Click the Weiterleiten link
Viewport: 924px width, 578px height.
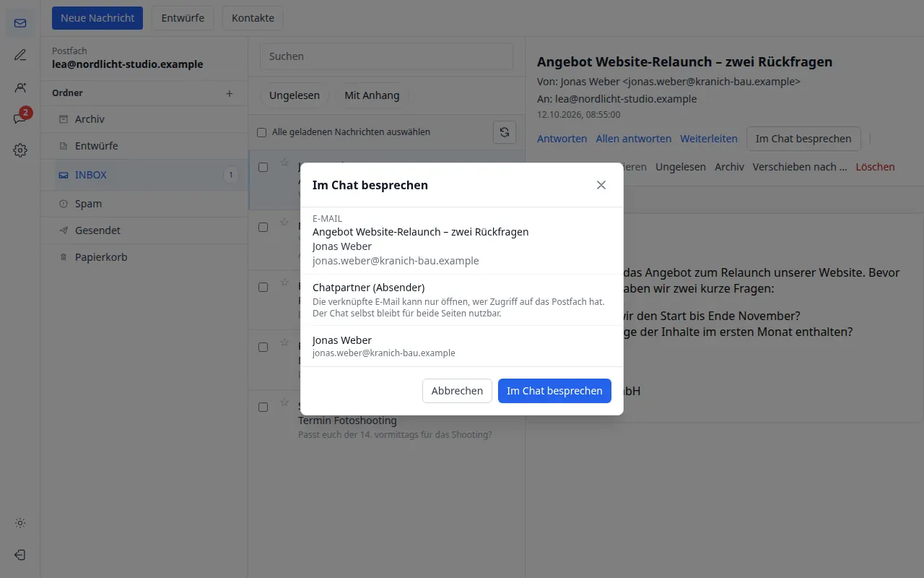point(709,139)
